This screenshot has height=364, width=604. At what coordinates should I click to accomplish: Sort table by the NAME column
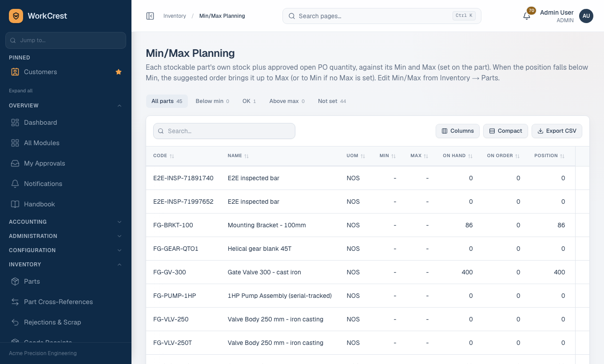pos(238,156)
